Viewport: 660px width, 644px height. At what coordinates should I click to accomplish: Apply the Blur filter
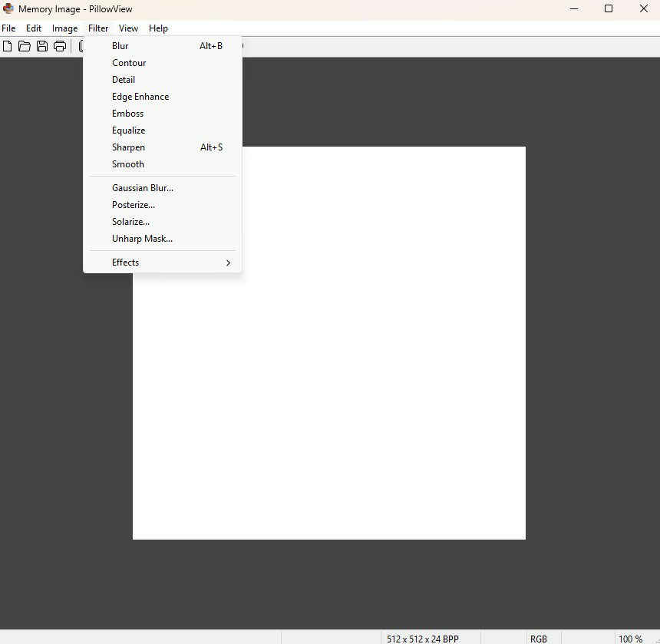click(x=120, y=46)
